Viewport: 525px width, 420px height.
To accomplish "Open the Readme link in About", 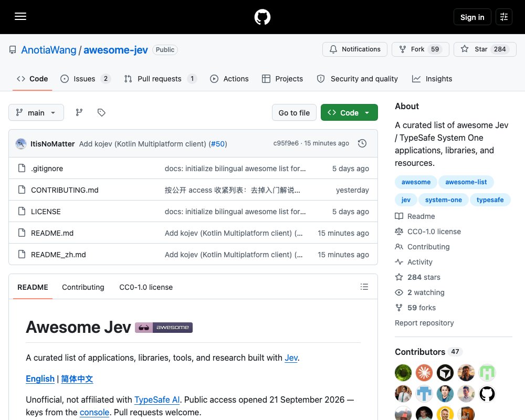I will pos(415,216).
